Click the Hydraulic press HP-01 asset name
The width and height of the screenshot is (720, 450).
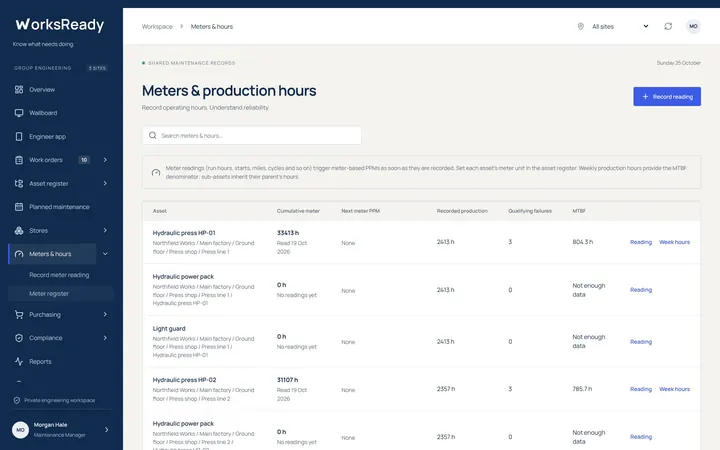(x=184, y=233)
